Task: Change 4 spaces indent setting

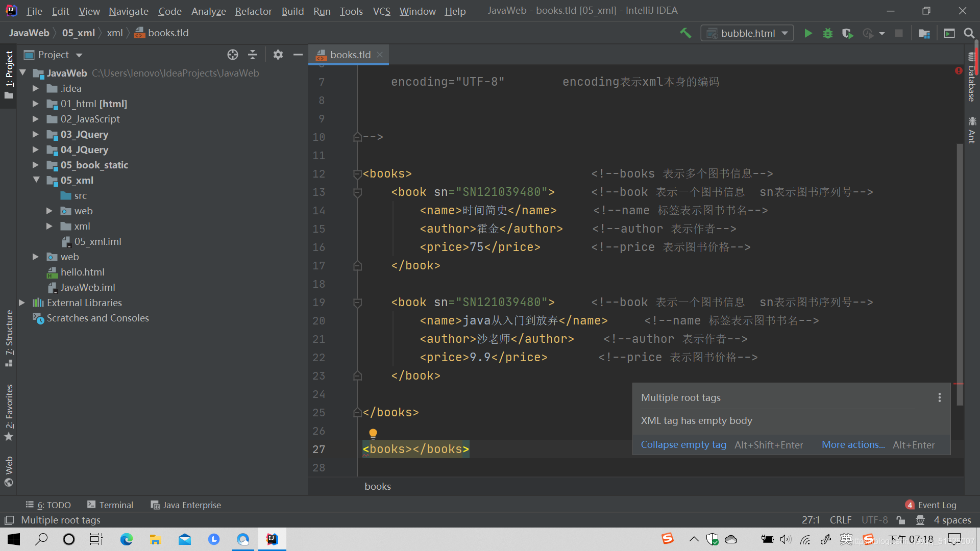Action: (x=952, y=520)
